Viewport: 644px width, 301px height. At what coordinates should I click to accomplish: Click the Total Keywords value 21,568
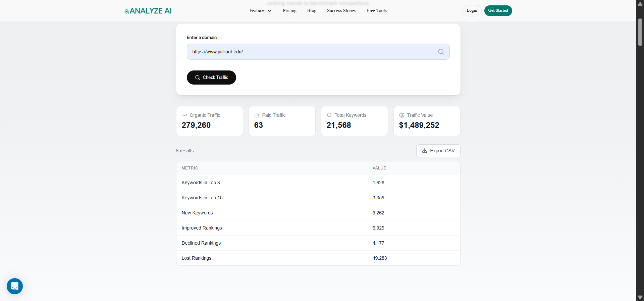339,125
